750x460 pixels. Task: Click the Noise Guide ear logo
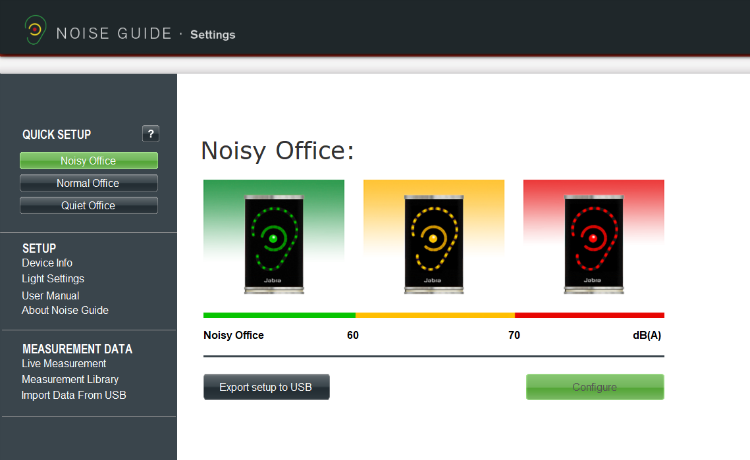tap(35, 30)
